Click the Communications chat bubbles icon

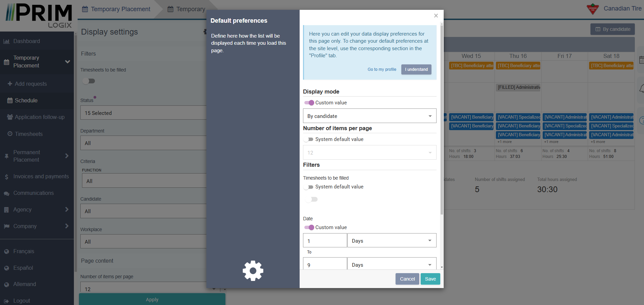click(6, 194)
